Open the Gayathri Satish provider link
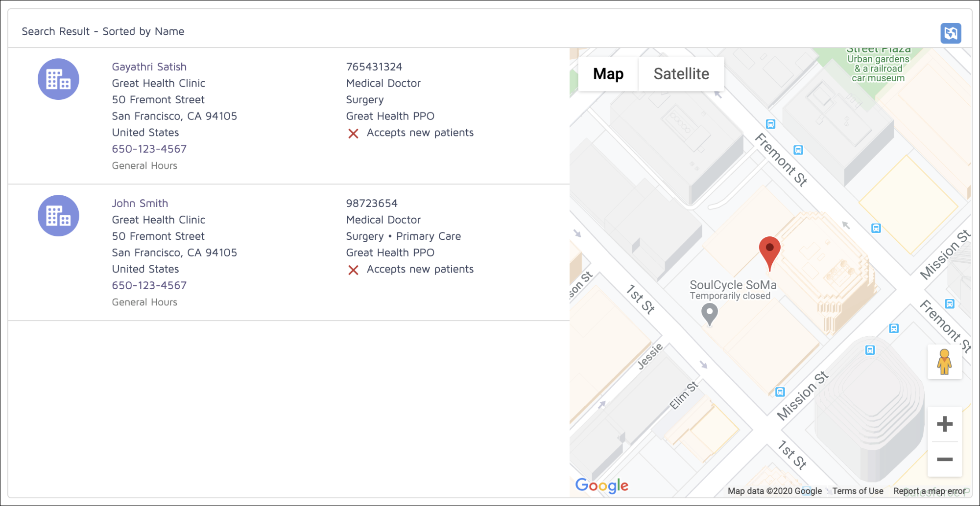This screenshot has width=980, height=506. click(x=149, y=67)
